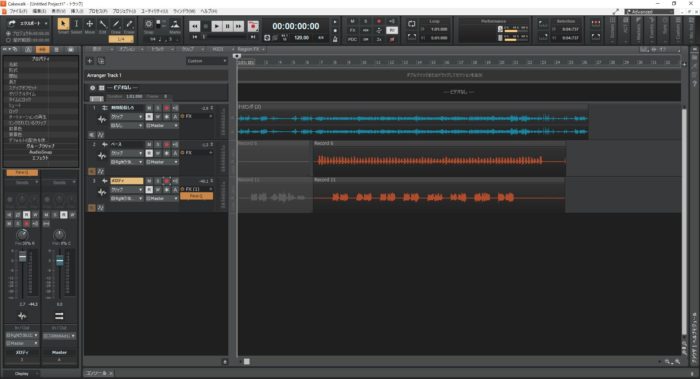Click the blue audio clip on track 1
The width and height of the screenshot is (700, 379).
(x=413, y=122)
